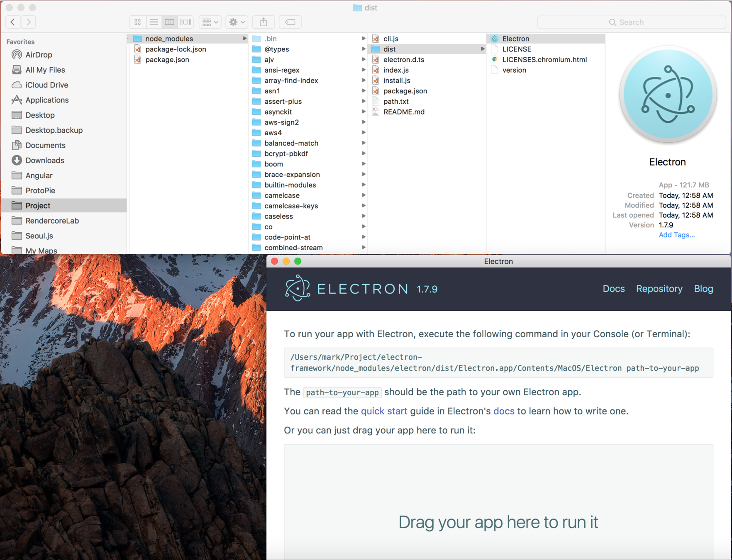Open Blog link in Electron window
The height and width of the screenshot is (560, 732).
click(704, 289)
